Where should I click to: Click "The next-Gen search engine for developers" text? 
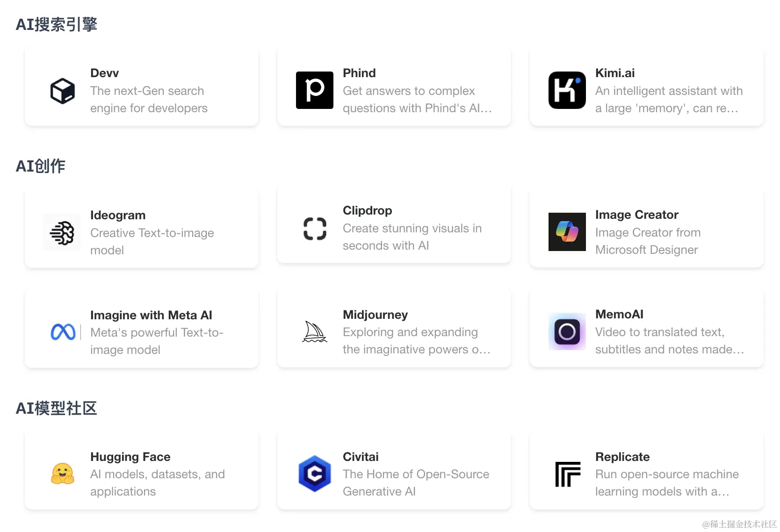coord(149,100)
